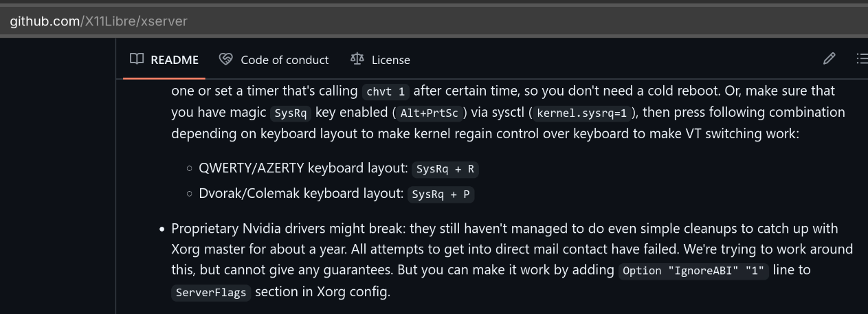Click the Dvorak/Colemak keyboard layout list item
Screen dimensions: 868x314
(337, 194)
